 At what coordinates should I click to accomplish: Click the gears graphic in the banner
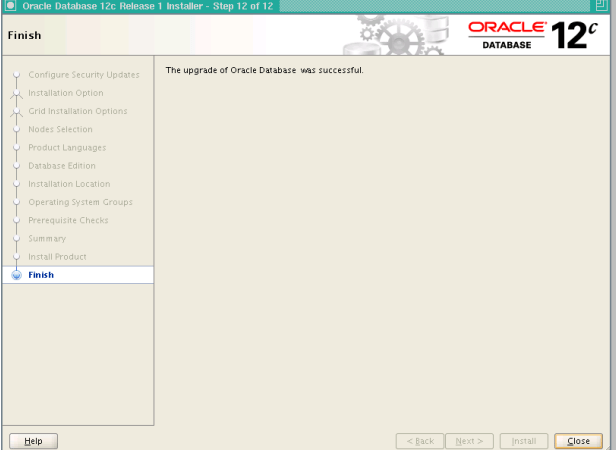[x=397, y=35]
